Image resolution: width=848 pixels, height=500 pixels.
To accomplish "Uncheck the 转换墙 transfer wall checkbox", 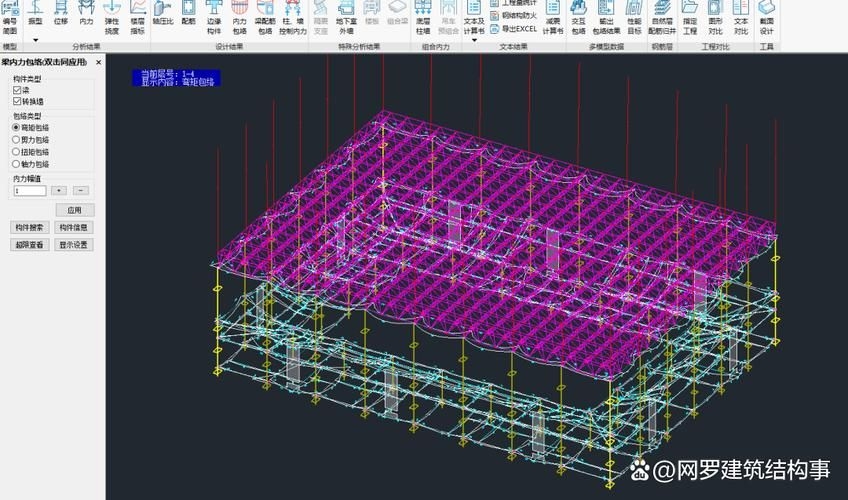I will [17, 101].
